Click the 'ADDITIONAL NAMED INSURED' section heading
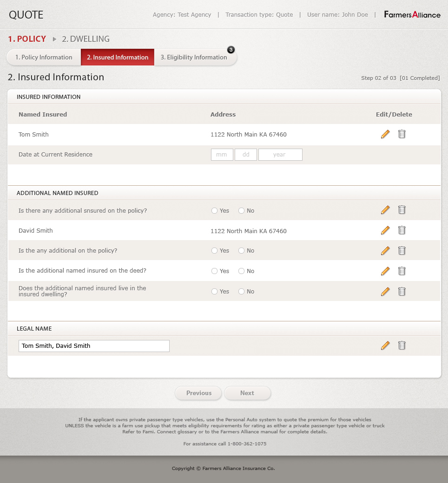Viewport: 448px width, 483px height. coord(57,193)
